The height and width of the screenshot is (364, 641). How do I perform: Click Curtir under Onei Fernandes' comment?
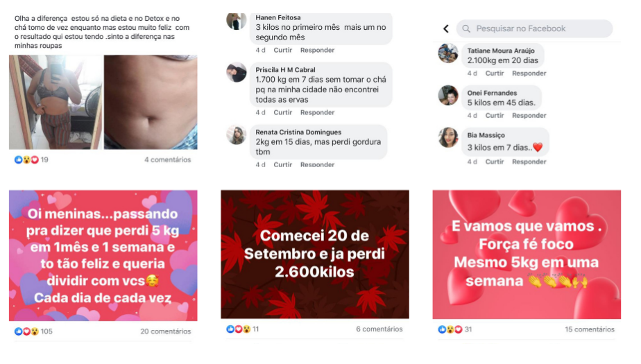(494, 116)
